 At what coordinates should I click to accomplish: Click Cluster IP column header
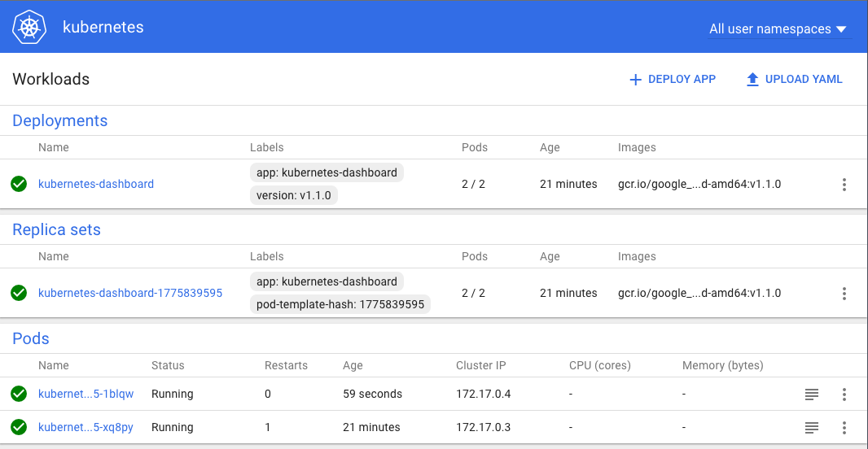click(481, 365)
